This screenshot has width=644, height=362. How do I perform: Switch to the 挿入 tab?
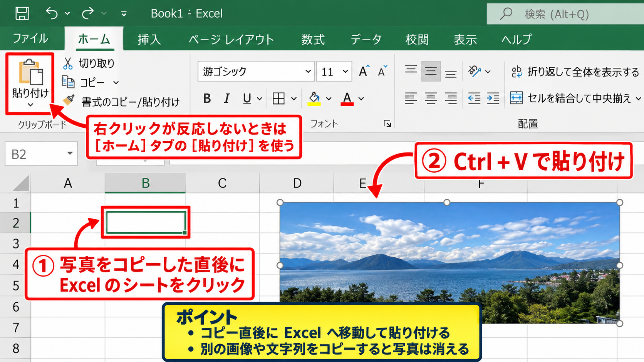coord(149,39)
